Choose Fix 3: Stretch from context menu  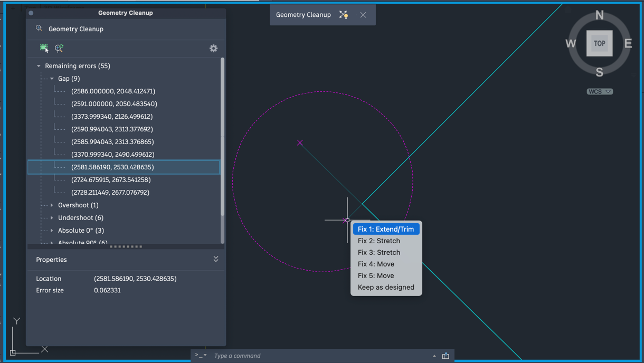click(x=386, y=252)
